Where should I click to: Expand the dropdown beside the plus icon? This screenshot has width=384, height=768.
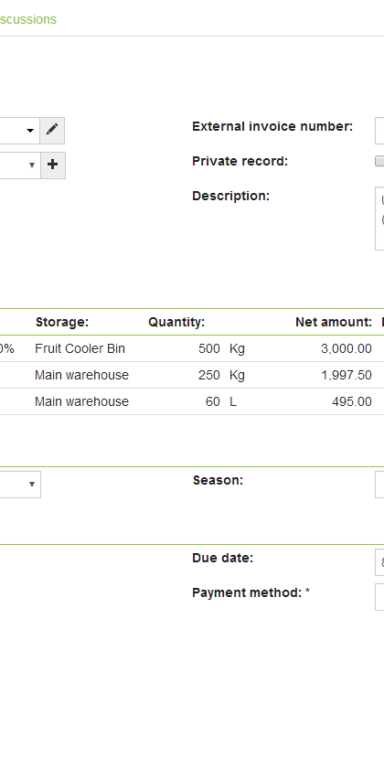pos(20,165)
